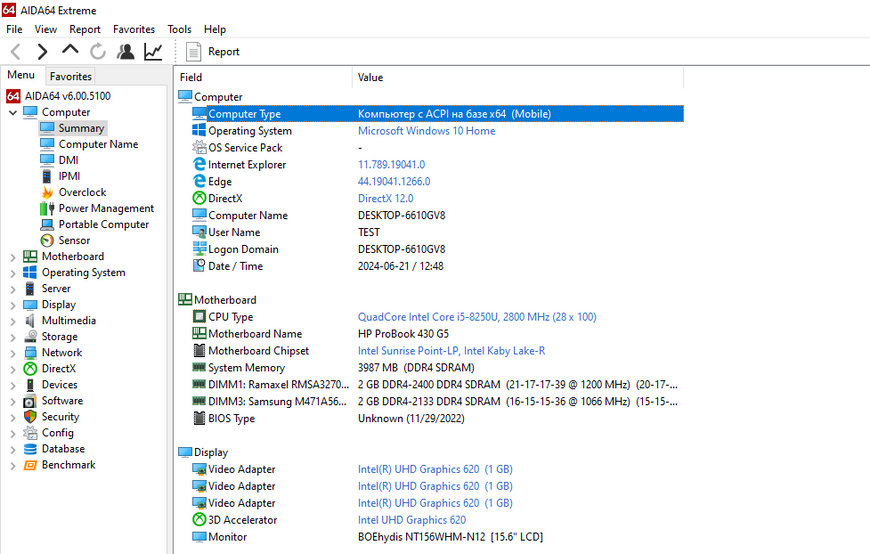Open Microsoft Windows 10 Home link

(426, 131)
